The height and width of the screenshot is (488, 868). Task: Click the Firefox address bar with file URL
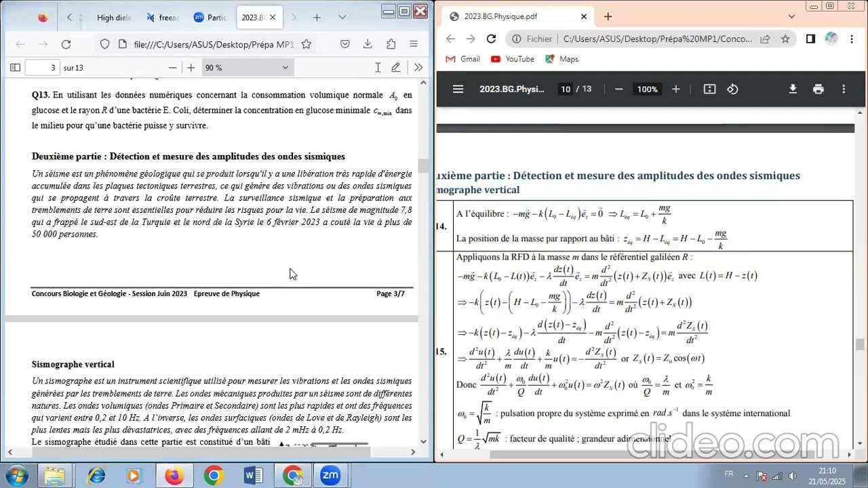pos(213,45)
